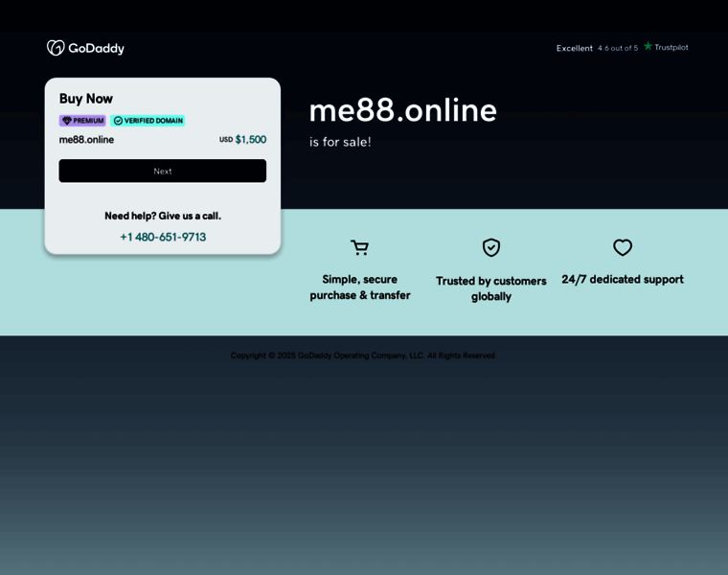Open the Trustpilot rating link

[622, 47]
